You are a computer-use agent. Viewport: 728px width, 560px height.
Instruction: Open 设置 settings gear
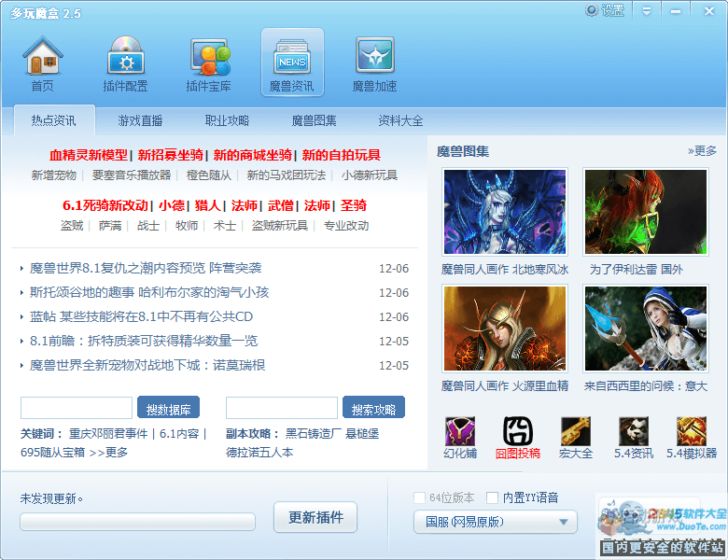[x=605, y=10]
